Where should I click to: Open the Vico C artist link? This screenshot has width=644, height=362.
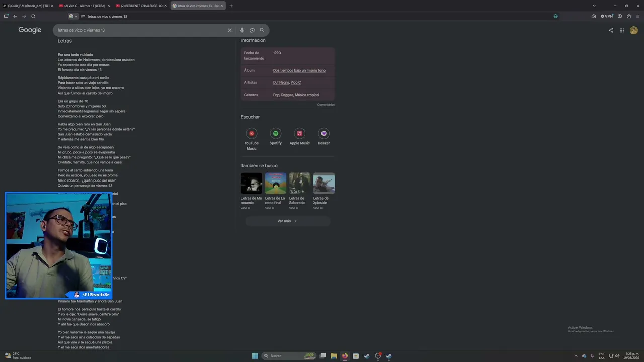coord(296,82)
